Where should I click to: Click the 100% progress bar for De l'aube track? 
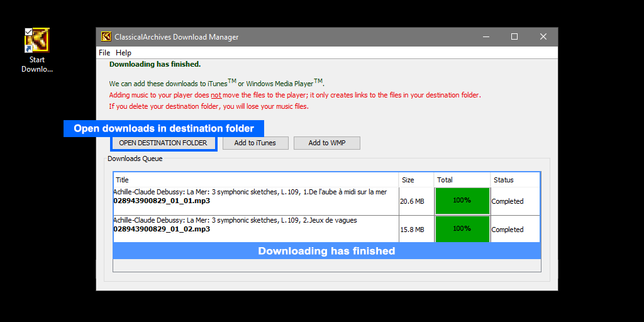pos(462,201)
